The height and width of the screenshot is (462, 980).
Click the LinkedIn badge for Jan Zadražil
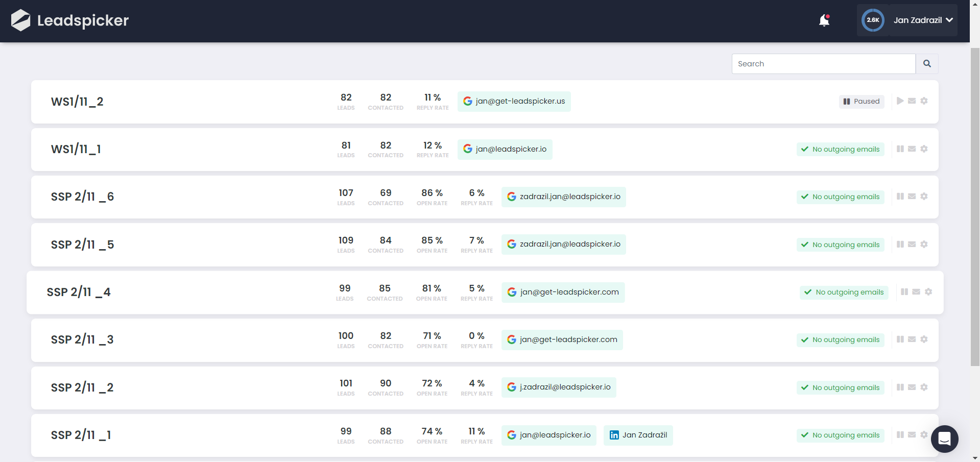(638, 435)
